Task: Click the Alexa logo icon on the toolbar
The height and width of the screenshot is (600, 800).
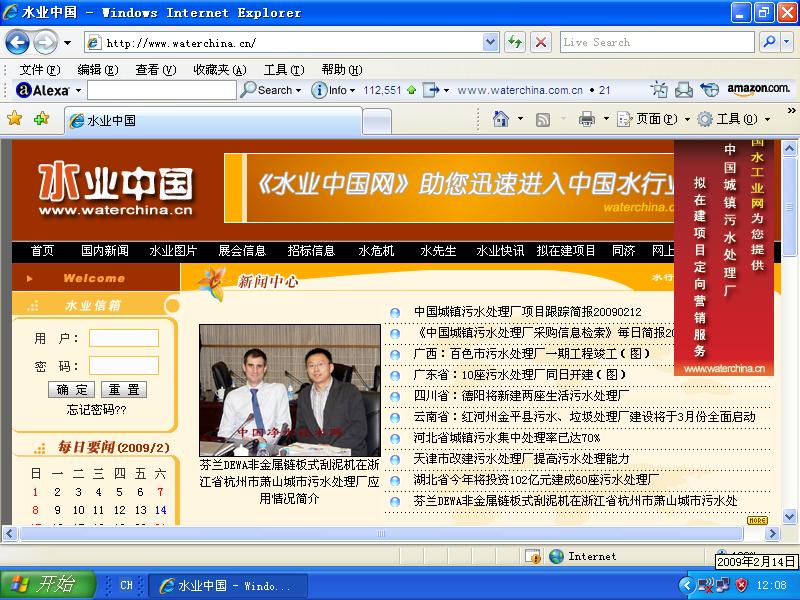Action: [22, 89]
